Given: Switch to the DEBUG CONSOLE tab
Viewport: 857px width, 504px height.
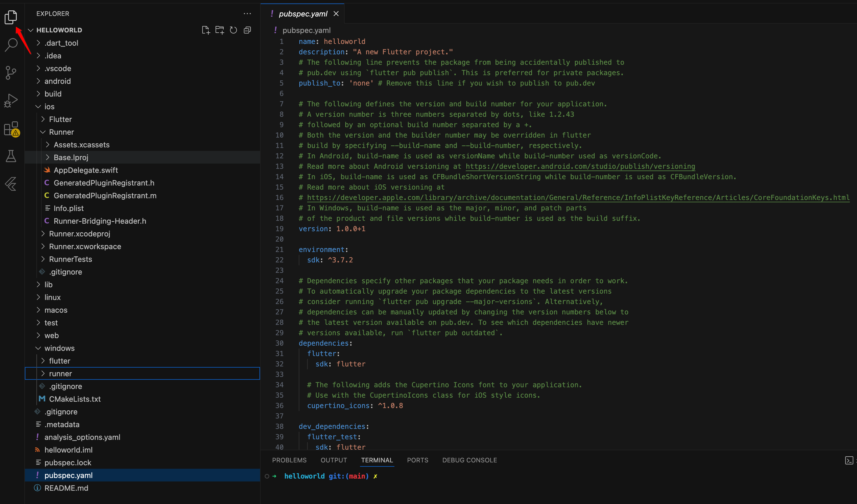Looking at the screenshot, I should 469,460.
